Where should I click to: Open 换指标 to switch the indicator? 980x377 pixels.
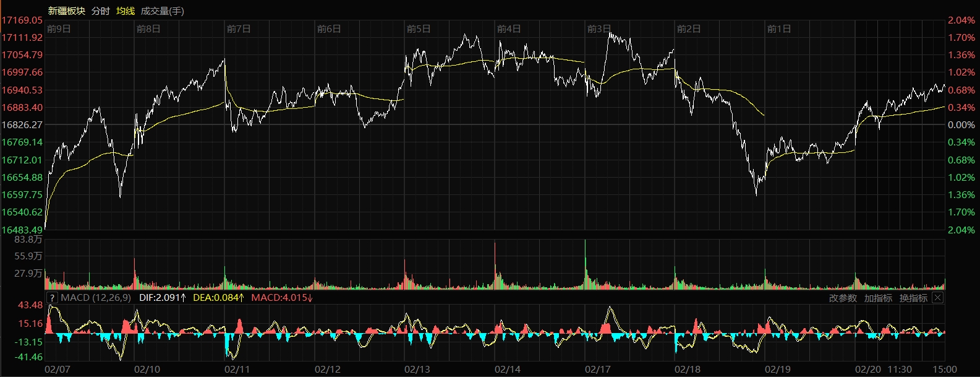[x=913, y=298]
